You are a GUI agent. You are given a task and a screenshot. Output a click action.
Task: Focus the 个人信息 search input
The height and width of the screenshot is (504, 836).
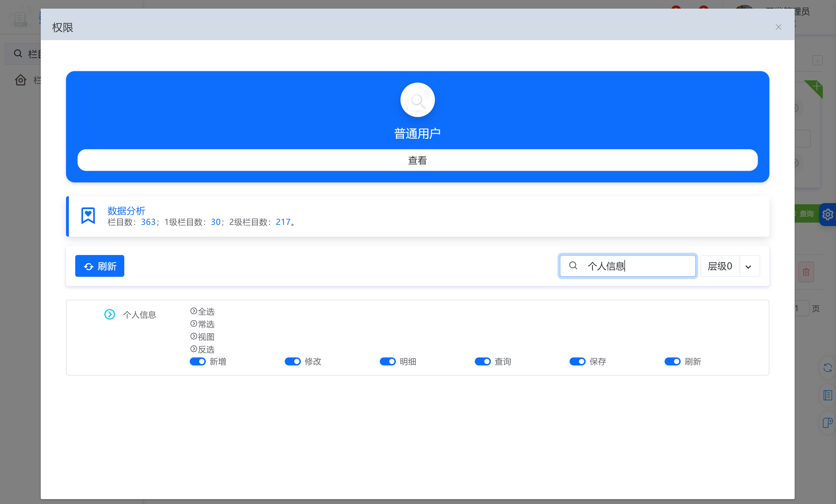628,266
